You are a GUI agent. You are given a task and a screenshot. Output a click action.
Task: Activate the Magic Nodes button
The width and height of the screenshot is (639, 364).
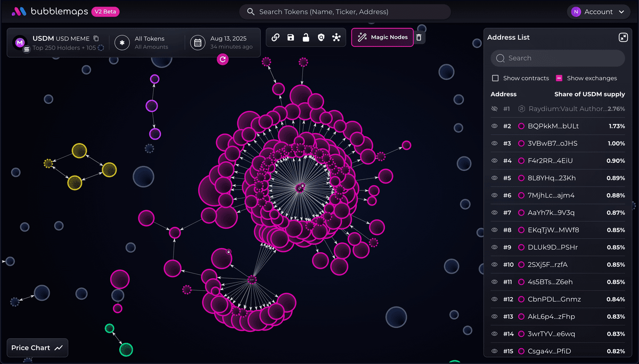coord(382,37)
